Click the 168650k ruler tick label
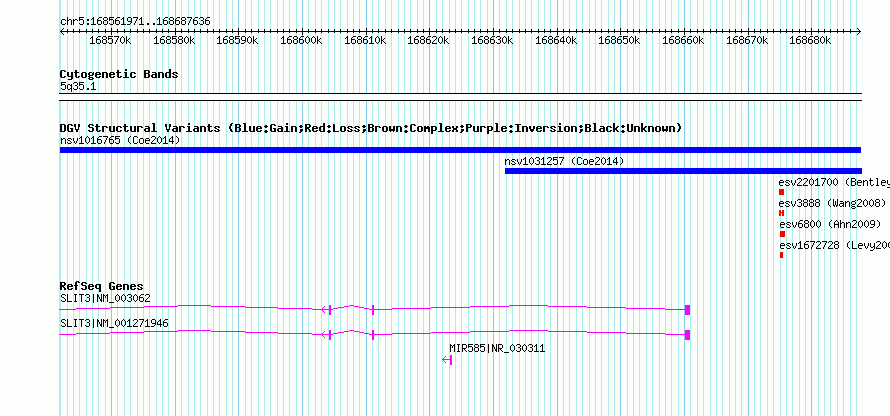Viewport: 890px width, 416px height. 620,40
